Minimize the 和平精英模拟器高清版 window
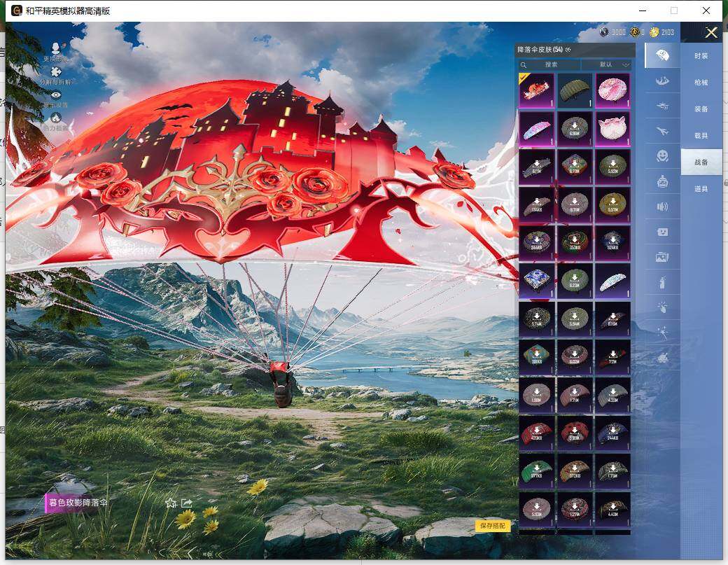This screenshot has width=728, height=565. pos(643,11)
